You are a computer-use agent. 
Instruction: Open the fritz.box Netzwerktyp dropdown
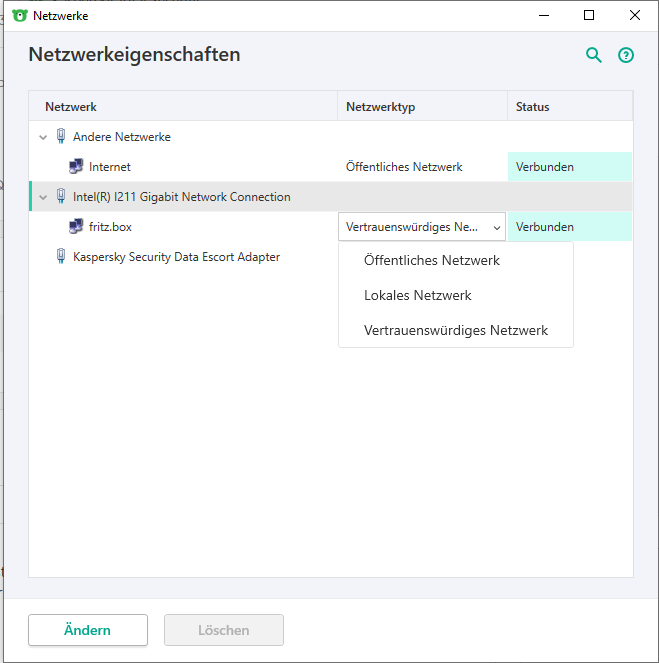point(422,227)
